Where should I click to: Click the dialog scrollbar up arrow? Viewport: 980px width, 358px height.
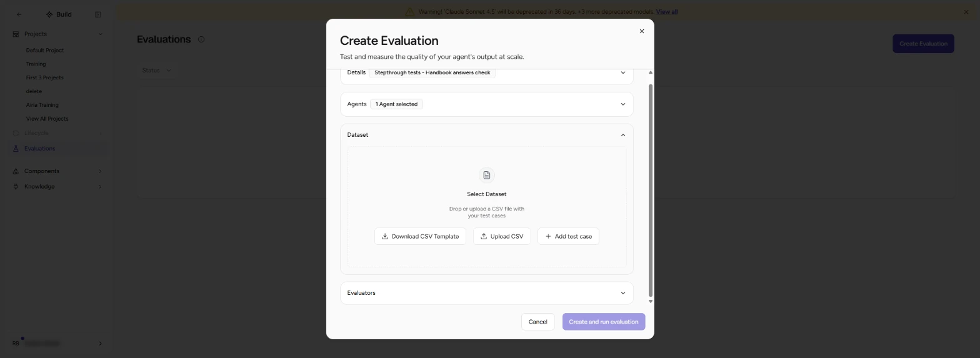pos(651,72)
